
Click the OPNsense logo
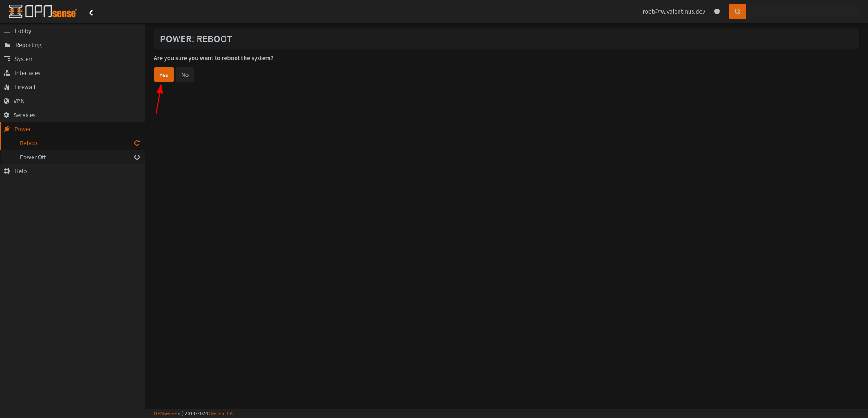(43, 11)
